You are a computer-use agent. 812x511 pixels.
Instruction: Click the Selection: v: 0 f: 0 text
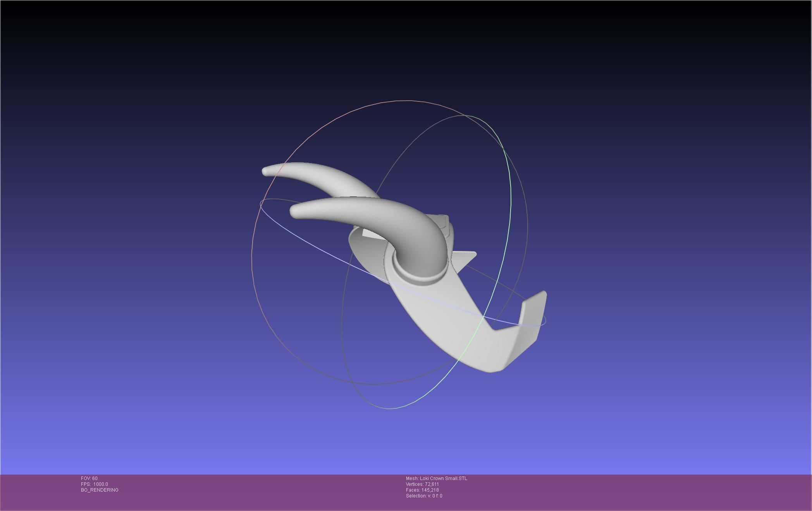tap(424, 496)
